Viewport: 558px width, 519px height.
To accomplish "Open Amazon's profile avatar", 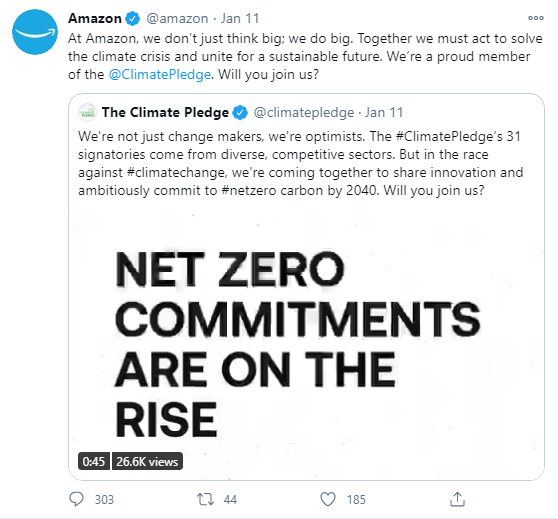I will pyautogui.click(x=35, y=32).
